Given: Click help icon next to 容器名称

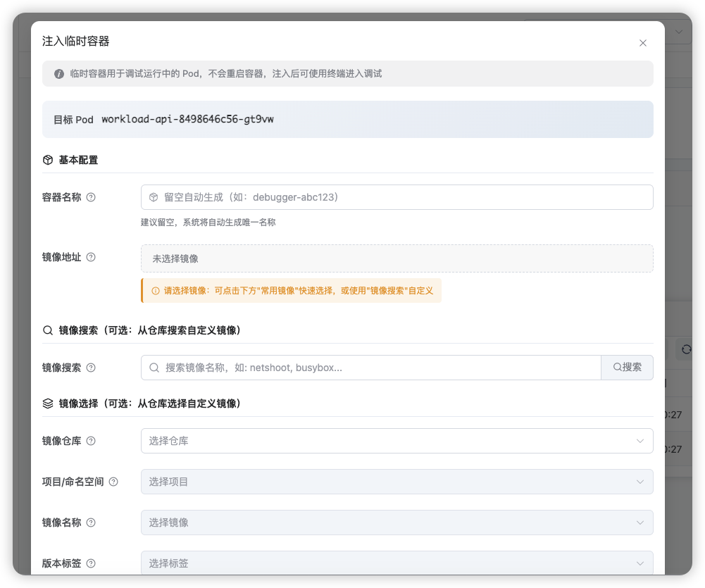Looking at the screenshot, I should coord(91,197).
